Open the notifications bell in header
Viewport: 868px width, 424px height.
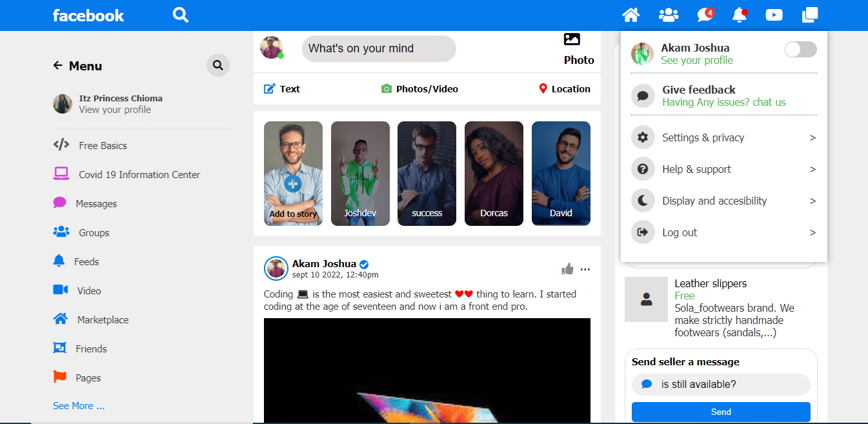click(x=740, y=15)
